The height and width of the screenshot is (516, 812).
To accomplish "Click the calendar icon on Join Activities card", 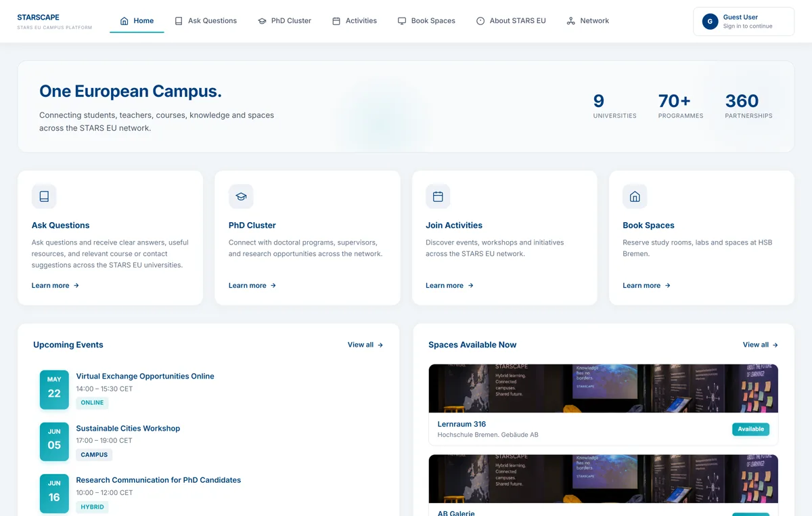I will click(x=438, y=196).
